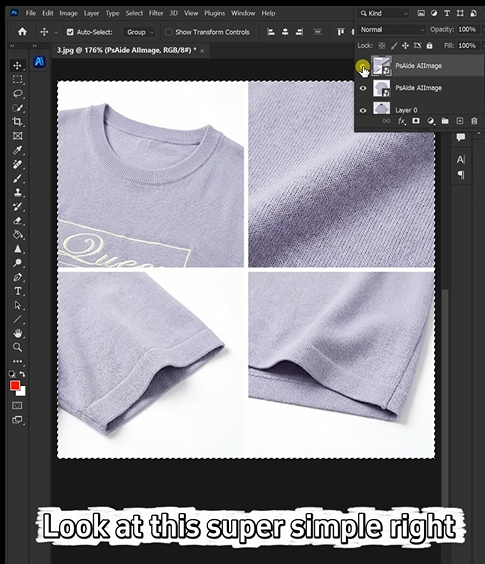Image resolution: width=485 pixels, height=564 pixels.
Task: Open the File menu
Action: (31, 13)
